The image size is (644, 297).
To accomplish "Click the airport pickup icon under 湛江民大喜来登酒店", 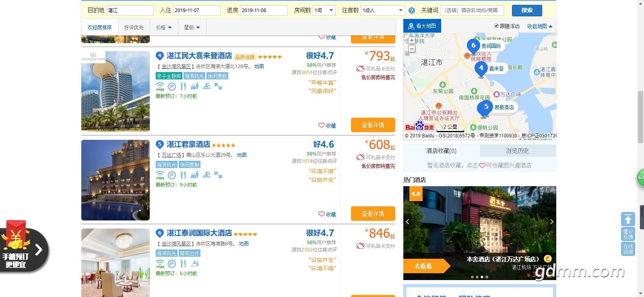I will (x=195, y=86).
